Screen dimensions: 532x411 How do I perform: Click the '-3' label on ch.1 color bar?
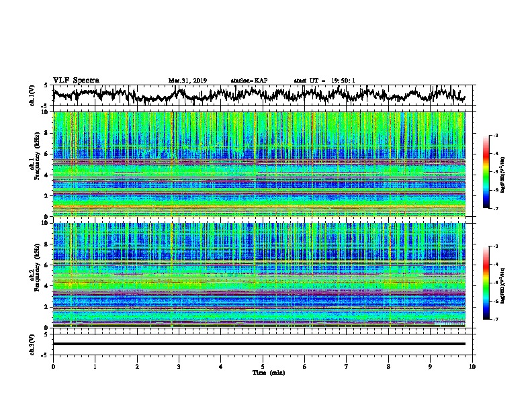click(x=496, y=136)
